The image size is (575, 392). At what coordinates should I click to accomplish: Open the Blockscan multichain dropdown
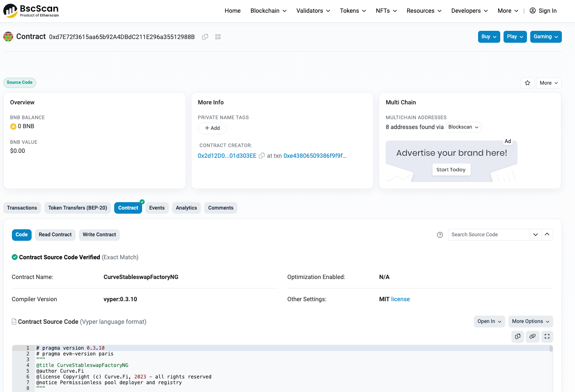(x=463, y=127)
